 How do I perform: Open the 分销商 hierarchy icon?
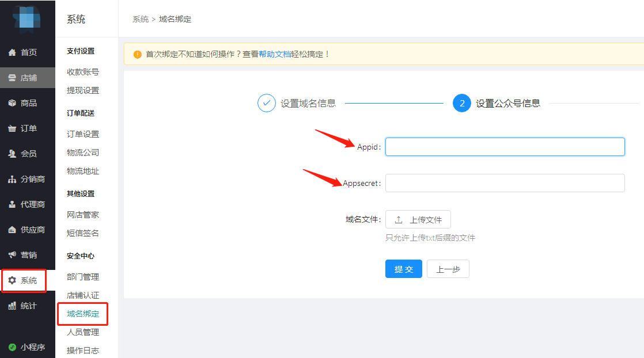[x=12, y=179]
